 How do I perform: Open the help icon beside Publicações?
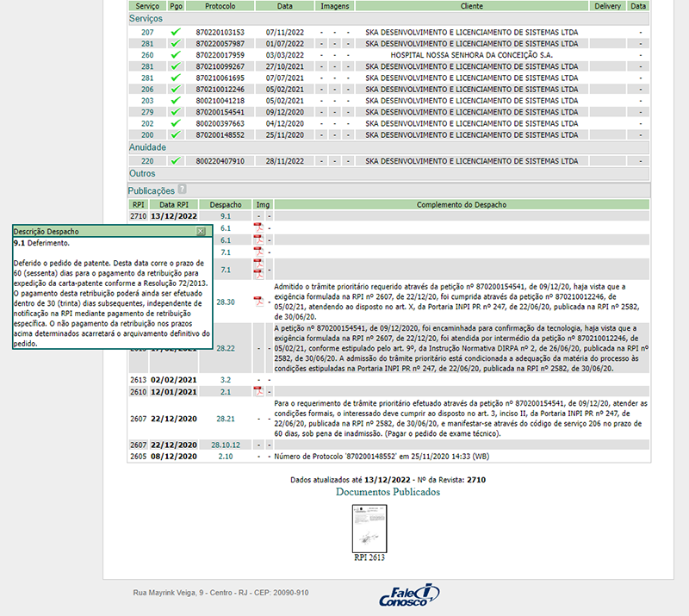point(182,190)
